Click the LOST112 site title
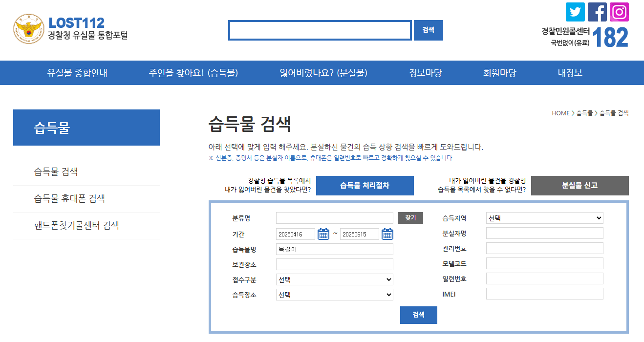The image size is (644, 342). point(77,22)
